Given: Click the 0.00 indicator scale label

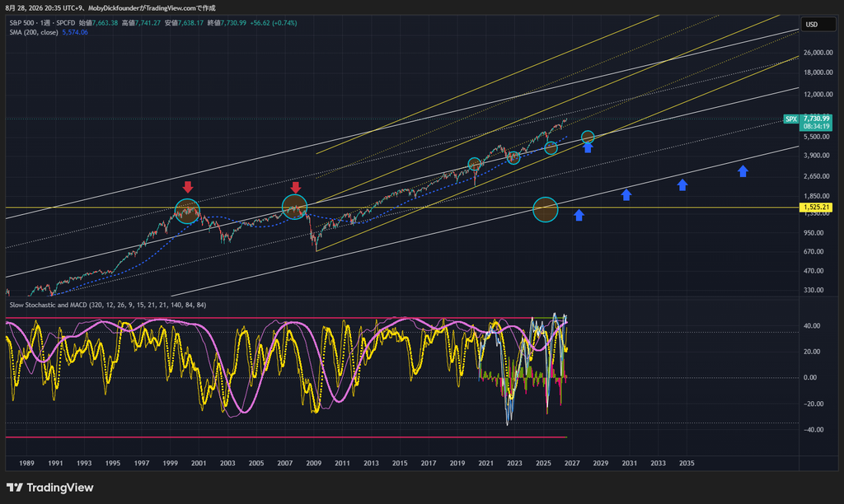Looking at the screenshot, I should click(x=810, y=378).
